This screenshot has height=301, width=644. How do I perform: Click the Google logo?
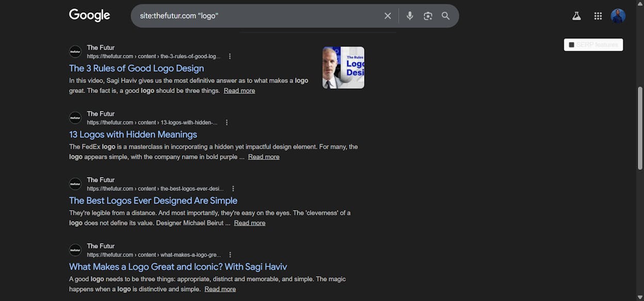click(89, 15)
